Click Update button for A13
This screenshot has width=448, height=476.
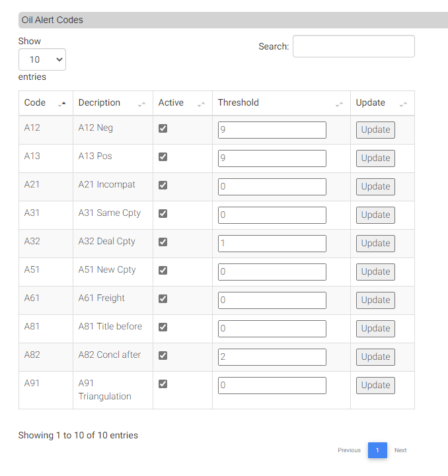pos(376,158)
